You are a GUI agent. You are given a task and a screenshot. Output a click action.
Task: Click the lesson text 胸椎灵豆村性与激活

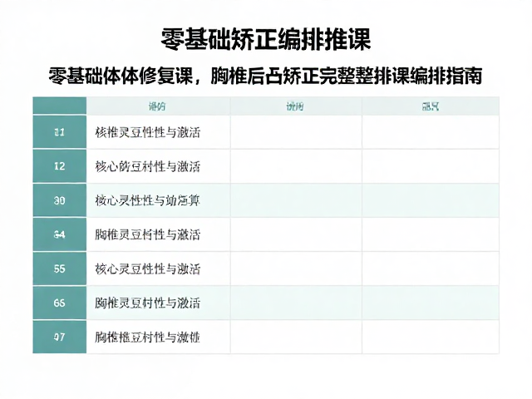[148, 303]
